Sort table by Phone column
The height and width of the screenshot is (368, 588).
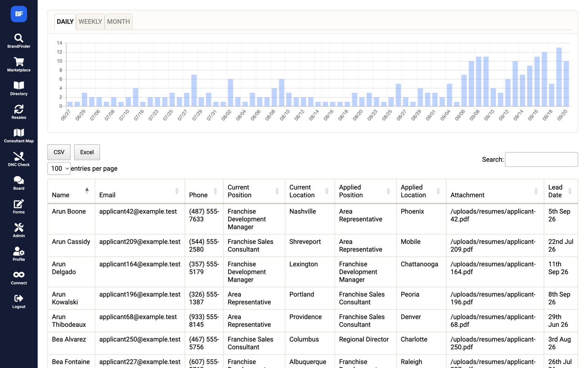click(204, 191)
